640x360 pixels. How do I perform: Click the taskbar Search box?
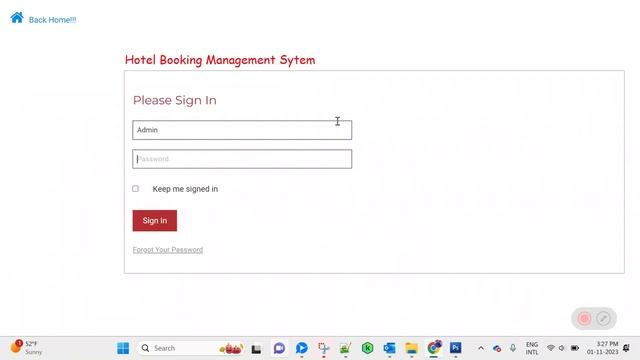[x=191, y=348]
